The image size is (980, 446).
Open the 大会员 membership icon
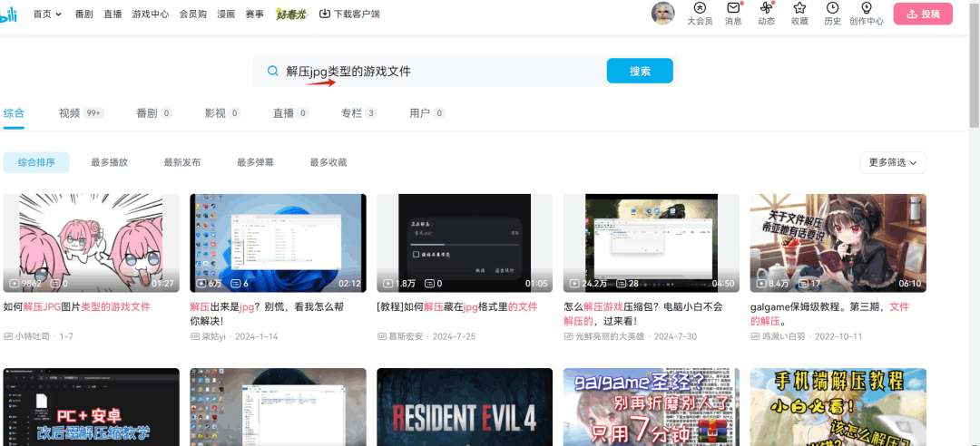(x=699, y=9)
